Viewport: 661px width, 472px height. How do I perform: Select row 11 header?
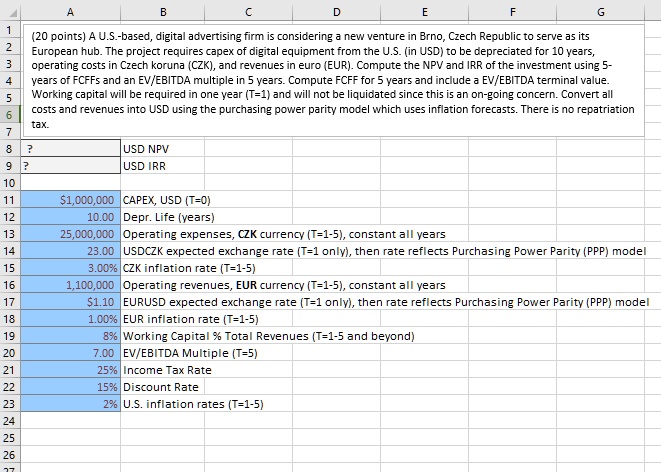10,200
